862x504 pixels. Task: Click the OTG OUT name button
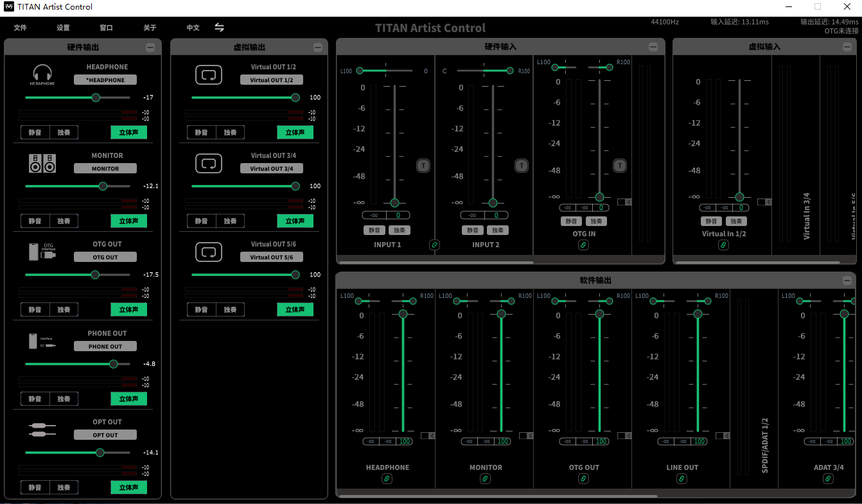pos(105,257)
